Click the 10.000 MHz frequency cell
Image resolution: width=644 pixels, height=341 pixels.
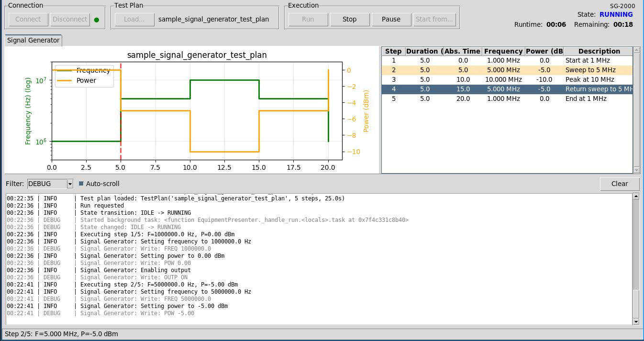coord(503,79)
